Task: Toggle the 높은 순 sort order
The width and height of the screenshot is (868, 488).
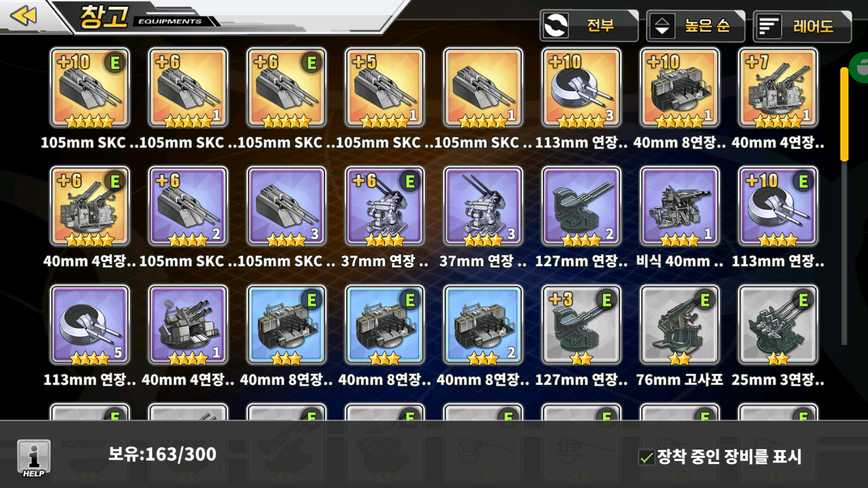Action: tap(695, 26)
